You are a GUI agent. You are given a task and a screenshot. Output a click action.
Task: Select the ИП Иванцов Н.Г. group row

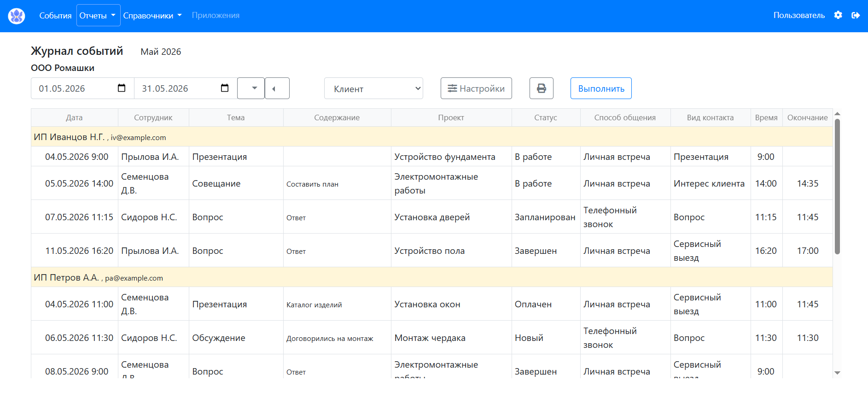tap(432, 137)
